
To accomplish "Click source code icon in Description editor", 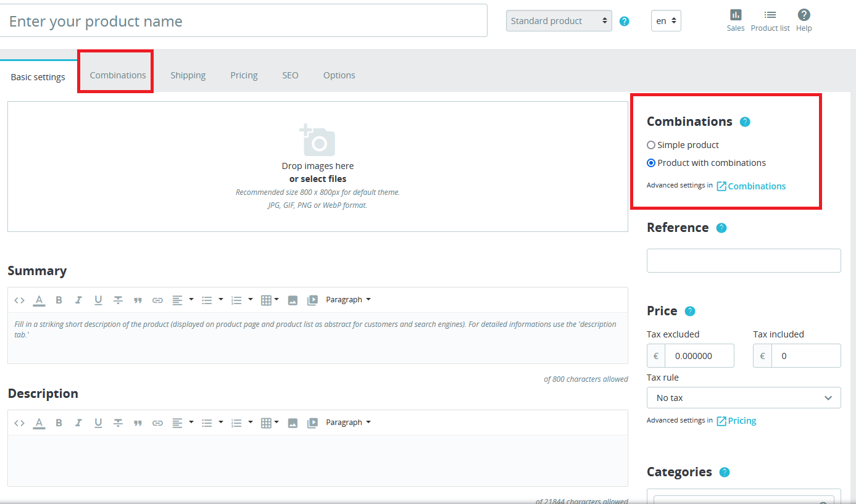I will [19, 423].
